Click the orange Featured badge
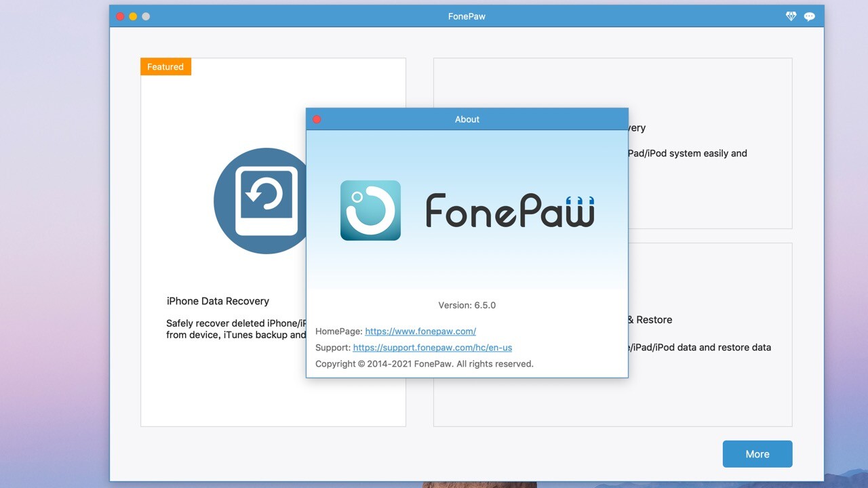This screenshot has width=868, height=488. pos(165,66)
